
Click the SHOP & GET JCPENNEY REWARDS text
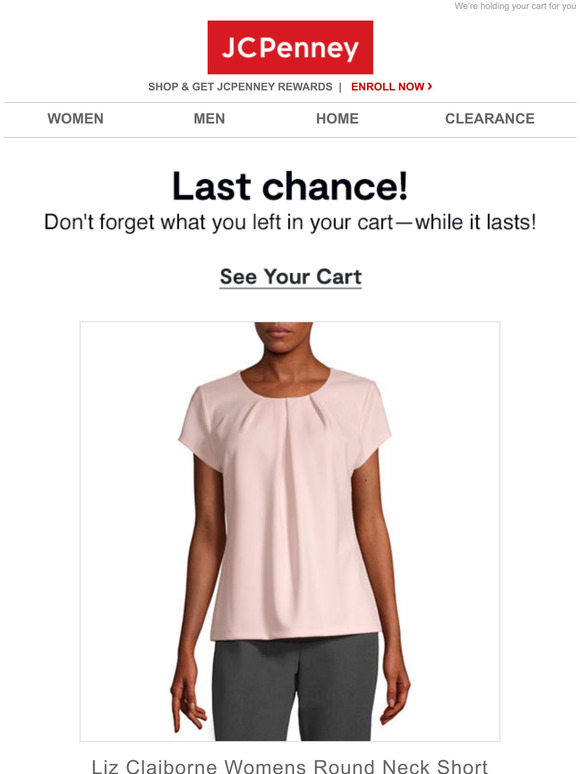240,87
